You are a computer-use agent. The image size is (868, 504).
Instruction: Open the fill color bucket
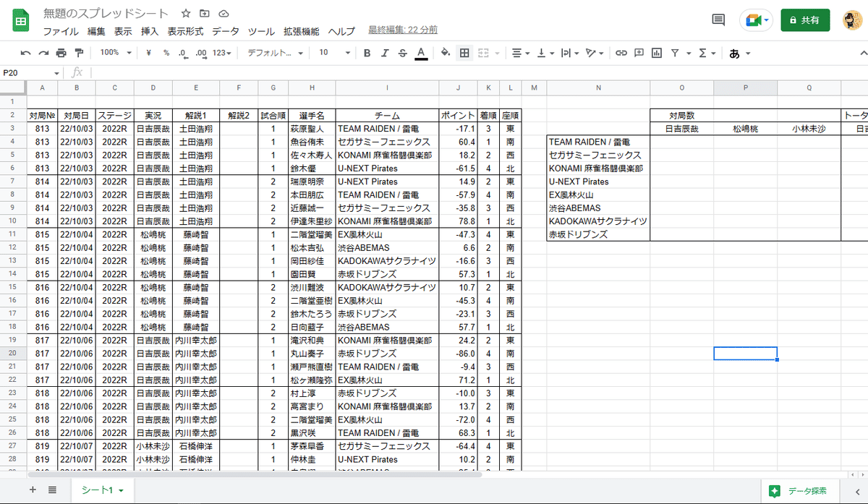point(446,53)
